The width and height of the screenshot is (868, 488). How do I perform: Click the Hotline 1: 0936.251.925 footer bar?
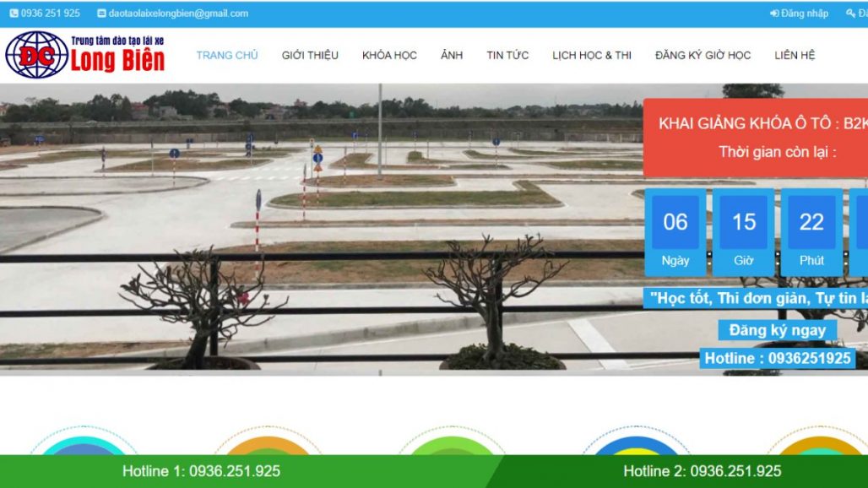(201, 471)
